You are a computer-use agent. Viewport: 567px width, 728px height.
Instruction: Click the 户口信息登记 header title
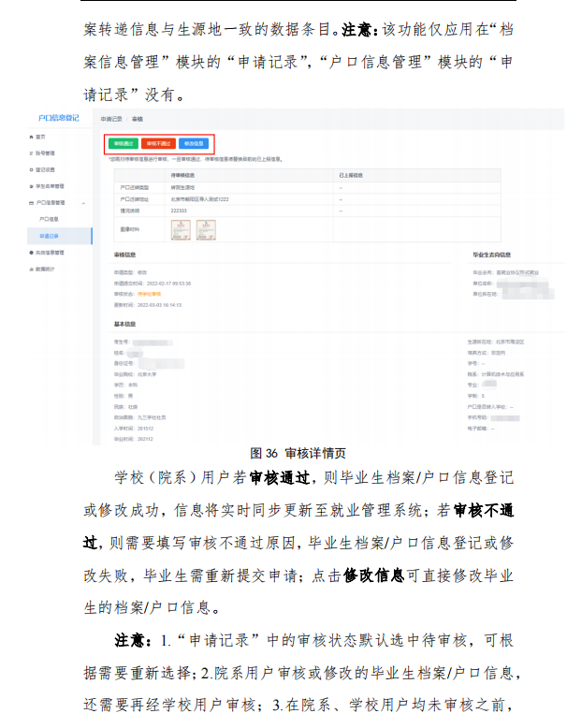pos(59,118)
